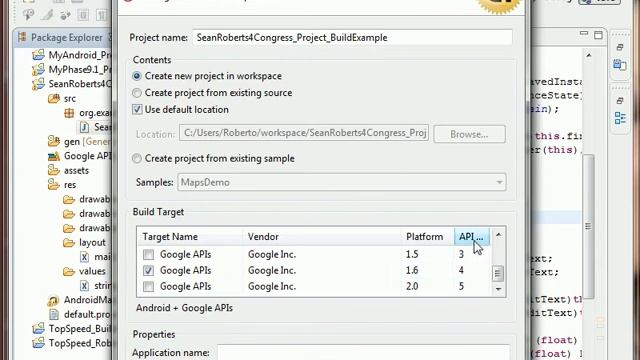Click Build Target scroll down arrow

(498, 289)
